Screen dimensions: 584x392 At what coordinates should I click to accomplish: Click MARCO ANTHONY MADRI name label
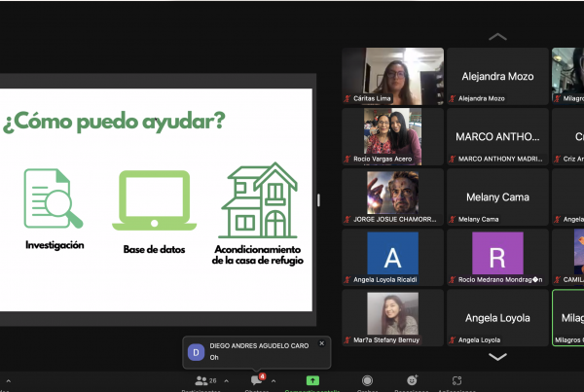pos(500,159)
